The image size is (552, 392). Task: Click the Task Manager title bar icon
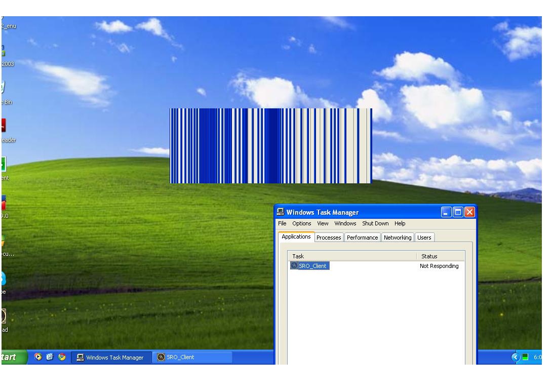281,212
